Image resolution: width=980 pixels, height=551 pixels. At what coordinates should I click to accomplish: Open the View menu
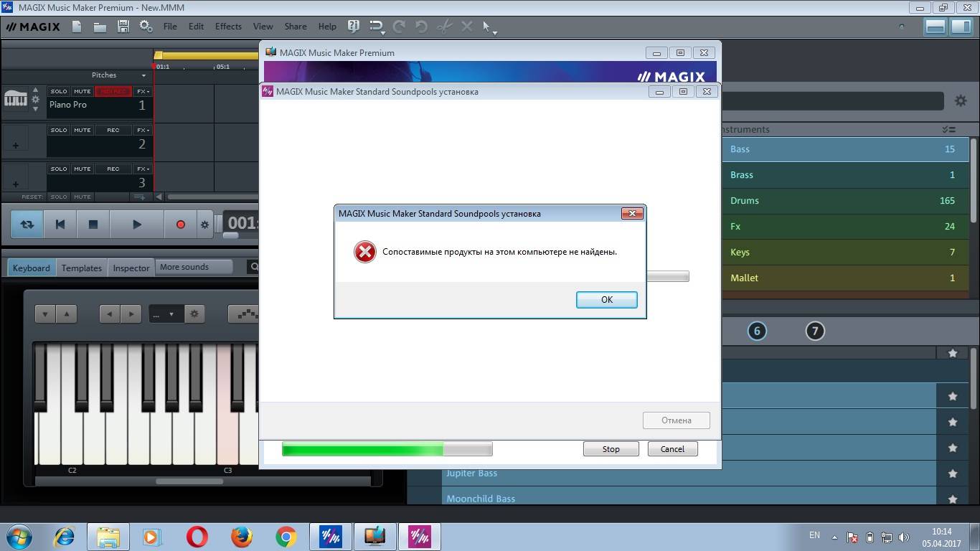pyautogui.click(x=263, y=27)
